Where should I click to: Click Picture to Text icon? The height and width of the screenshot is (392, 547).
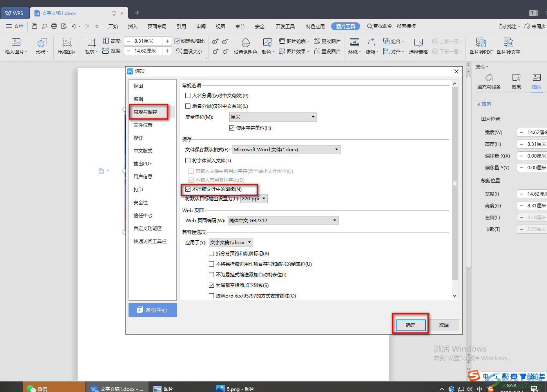coord(508,42)
